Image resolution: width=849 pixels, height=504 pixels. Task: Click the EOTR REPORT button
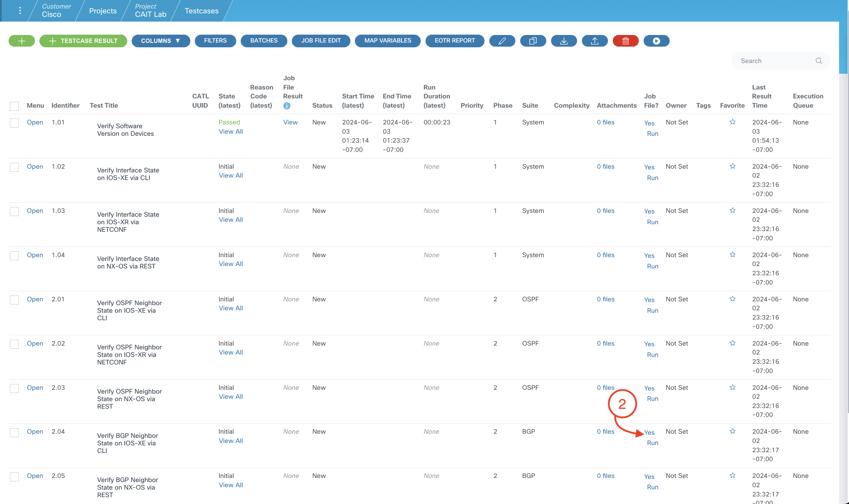(455, 41)
